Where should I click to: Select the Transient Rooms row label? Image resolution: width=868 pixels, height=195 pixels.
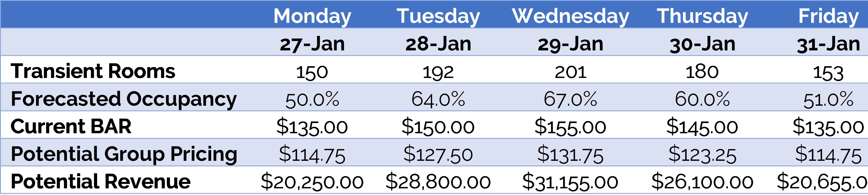click(93, 71)
